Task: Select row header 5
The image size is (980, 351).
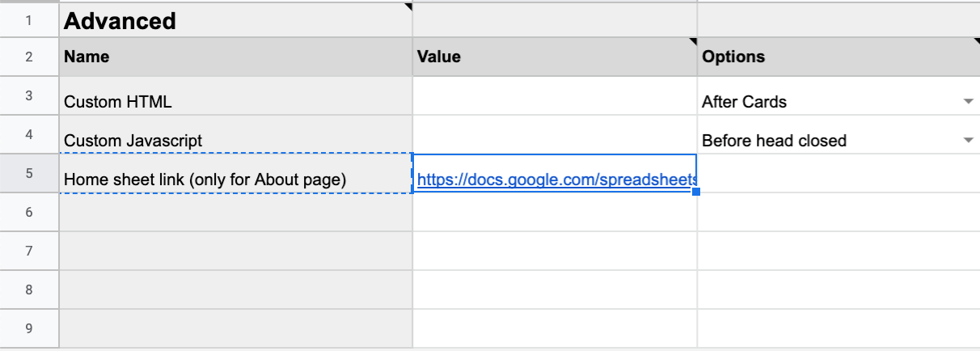Action: [x=29, y=173]
